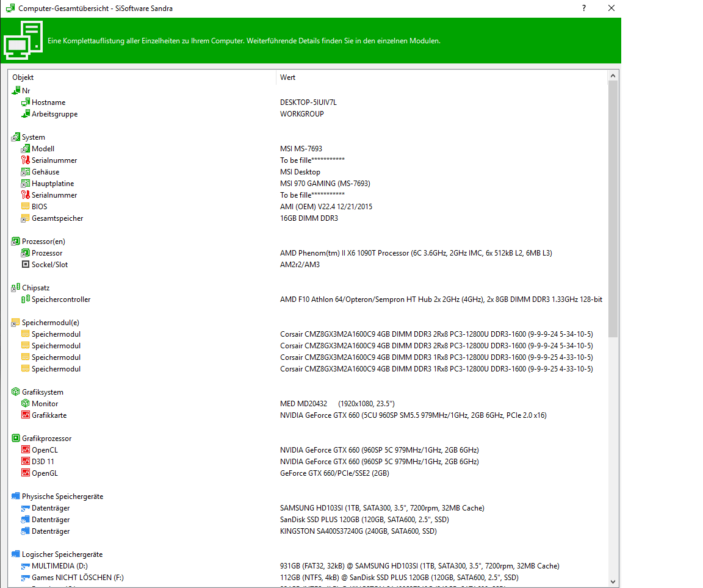Click the Chipsatz section icon
Image resolution: width=703 pixels, height=588 pixels.
16,287
